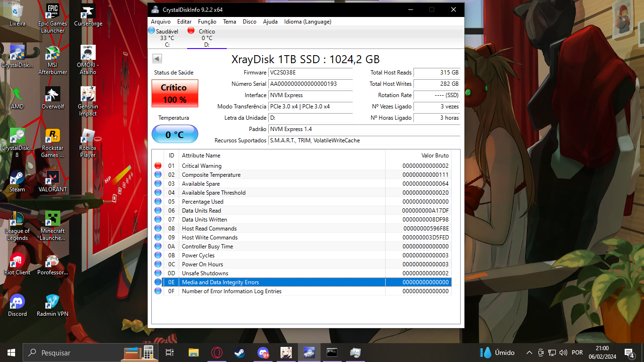The image size is (644, 362).
Task: Select the Host Read Commands row
Action: [x=302, y=229]
